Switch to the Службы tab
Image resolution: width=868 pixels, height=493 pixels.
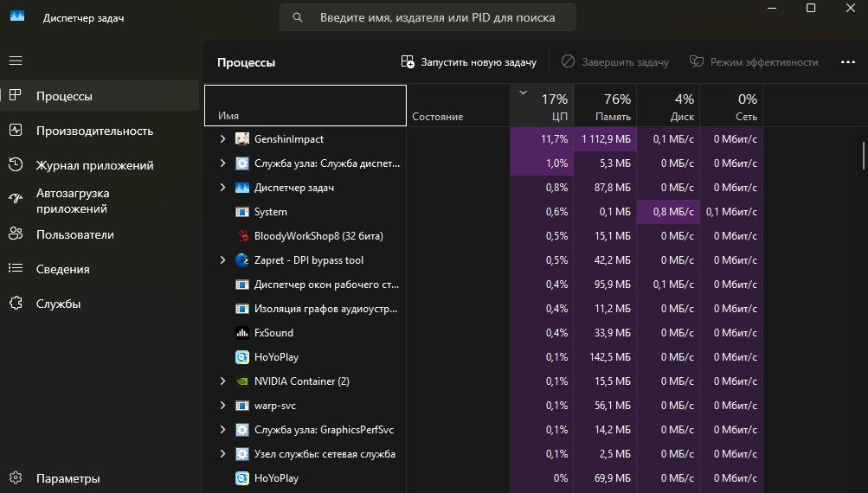[x=100, y=304]
